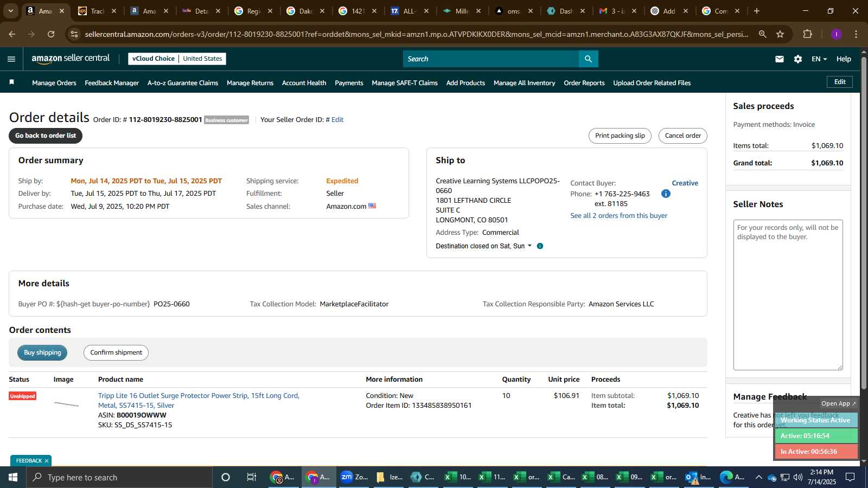Close the FEEDBACK tab
The height and width of the screenshot is (488, 868).
point(47,461)
